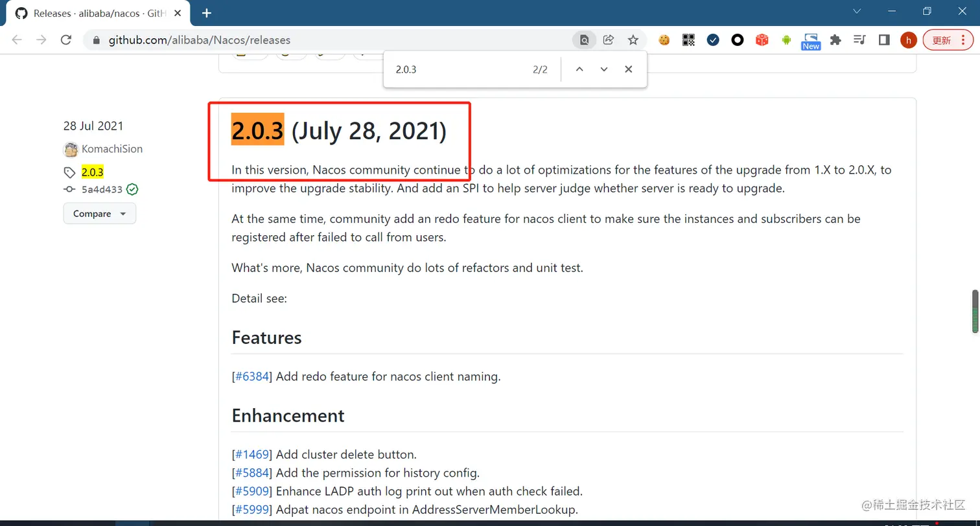Image resolution: width=980 pixels, height=526 pixels.
Task: Jump to previous find result
Action: [x=579, y=69]
